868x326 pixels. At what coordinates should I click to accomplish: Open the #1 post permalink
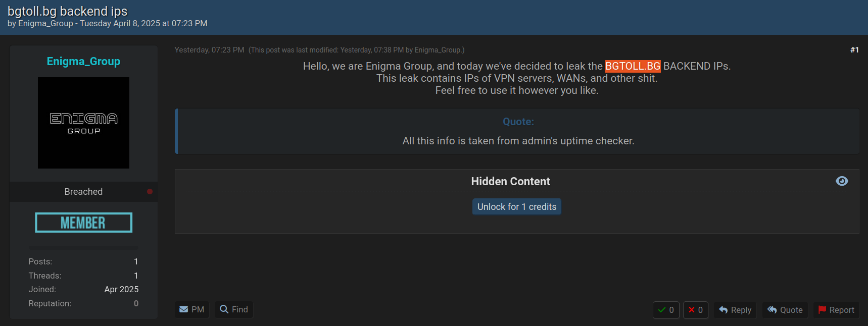[x=854, y=50]
